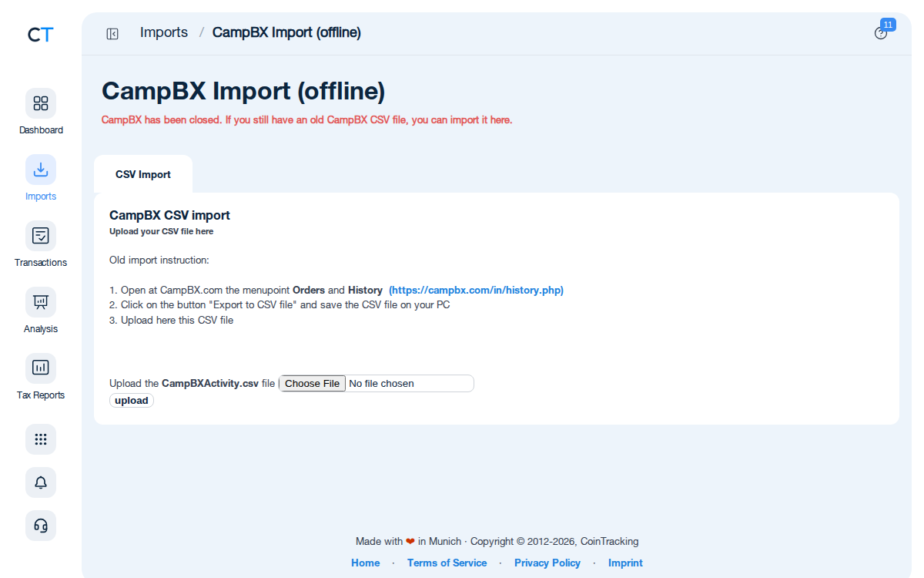Click the Imports label in sidebar

point(41,197)
